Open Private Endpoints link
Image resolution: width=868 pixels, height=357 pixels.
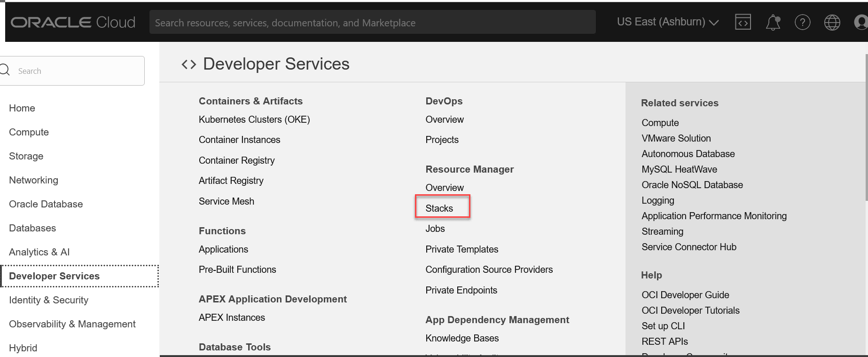tap(461, 290)
